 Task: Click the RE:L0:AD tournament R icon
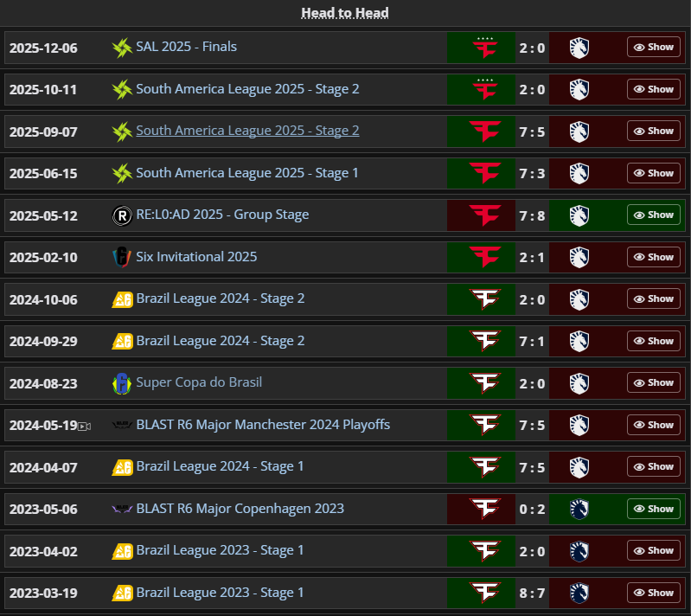tap(122, 215)
